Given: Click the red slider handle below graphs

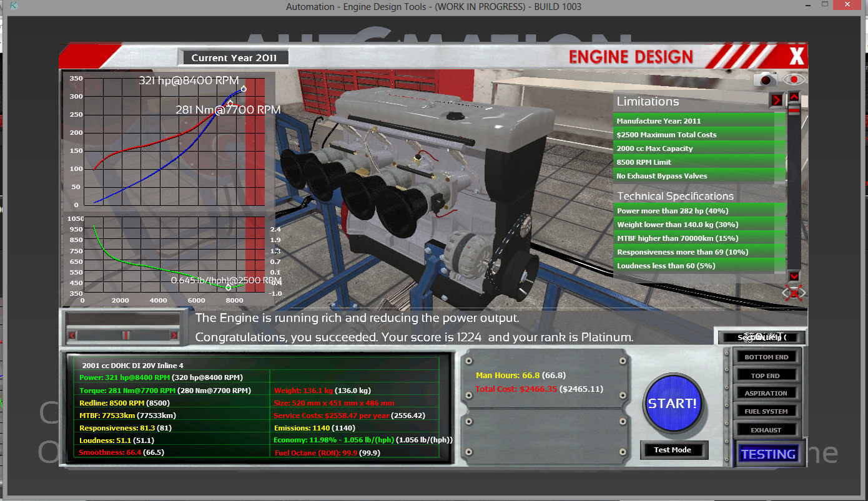Looking at the screenshot, I should click(126, 336).
